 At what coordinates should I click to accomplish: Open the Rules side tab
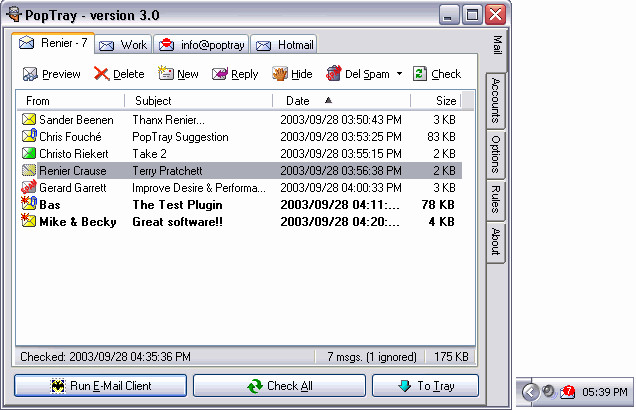[496, 199]
